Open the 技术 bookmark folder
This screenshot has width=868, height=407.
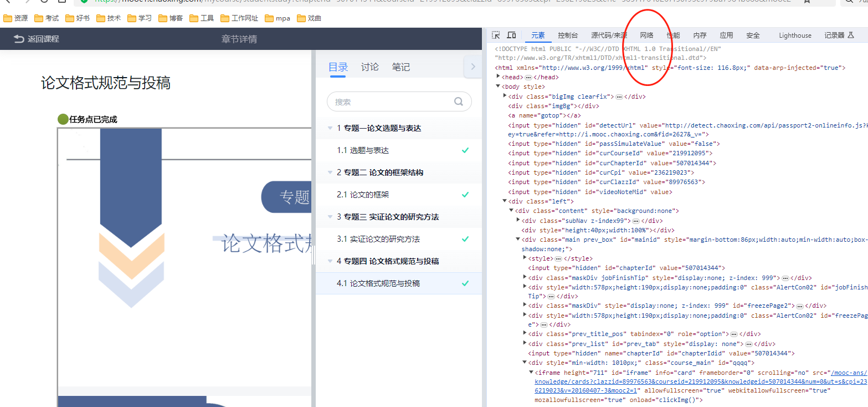click(109, 18)
